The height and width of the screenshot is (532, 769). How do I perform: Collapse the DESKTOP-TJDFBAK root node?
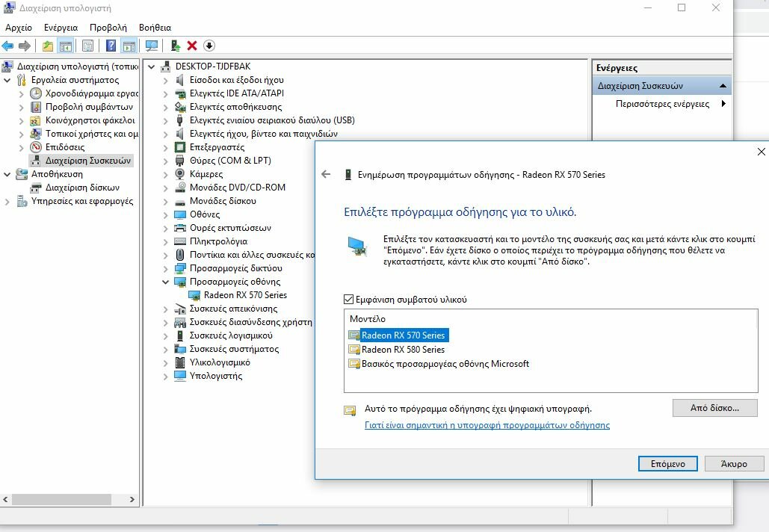tap(152, 66)
